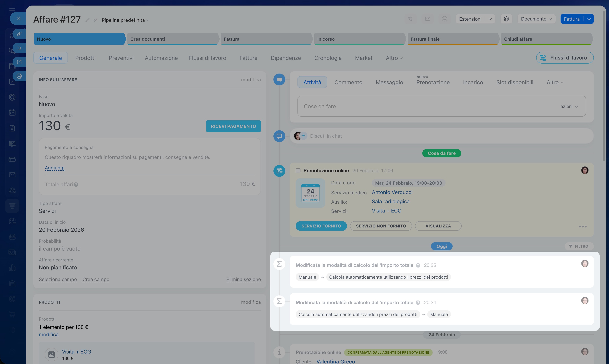Select the Commento tab
This screenshot has height=364, width=609.
coord(348,82)
